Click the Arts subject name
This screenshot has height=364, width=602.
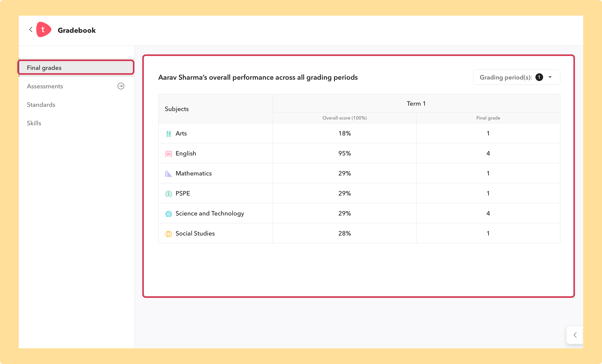(x=181, y=133)
